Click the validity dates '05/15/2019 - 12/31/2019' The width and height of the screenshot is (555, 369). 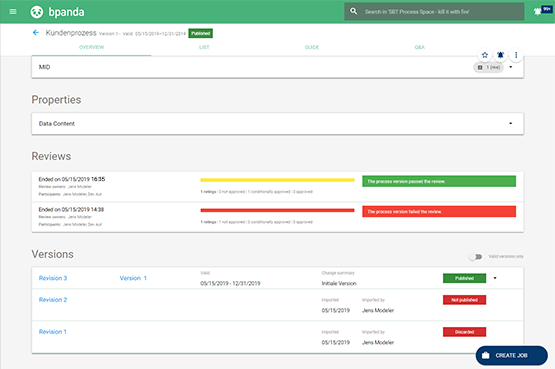click(230, 283)
